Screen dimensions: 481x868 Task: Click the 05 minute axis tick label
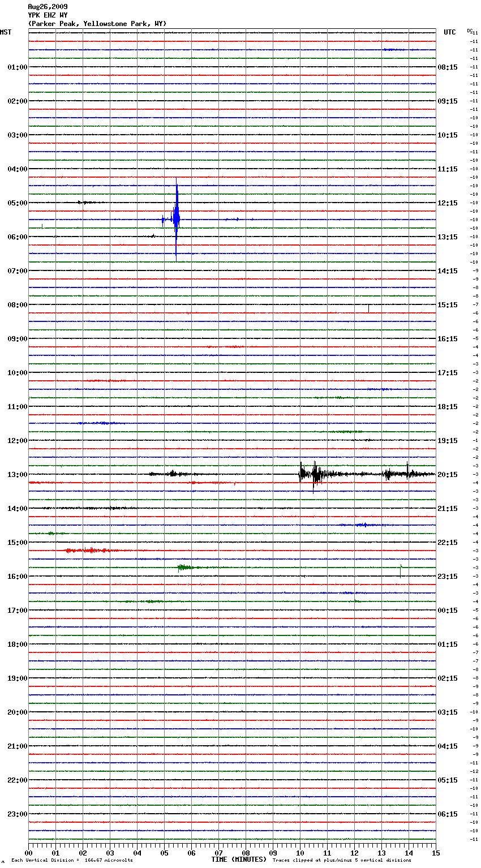[x=164, y=853]
